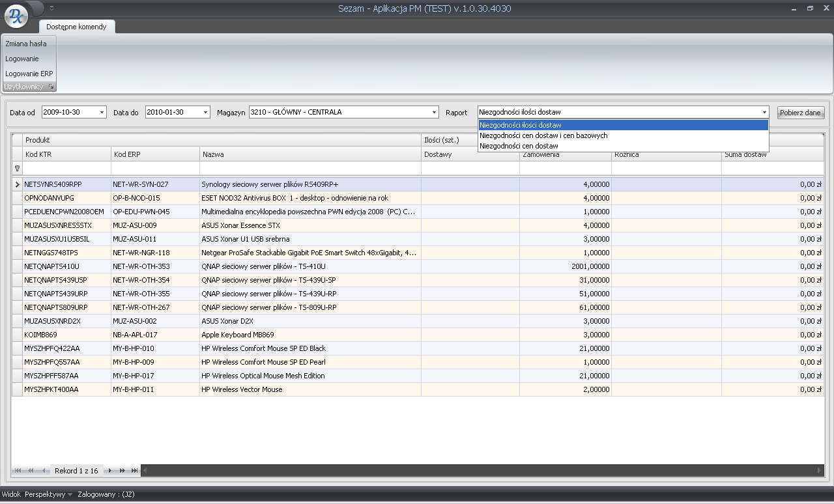Click the filter row funnel icon
Screen dimensions: 834x504
coord(17,168)
